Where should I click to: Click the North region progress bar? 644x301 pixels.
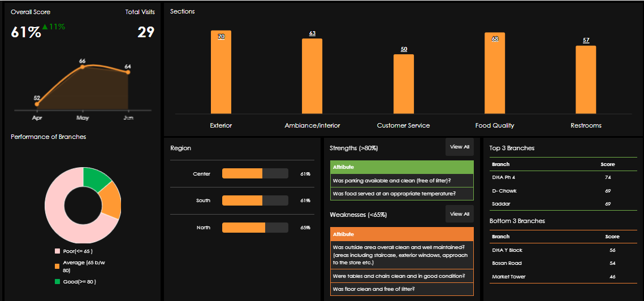255,228
